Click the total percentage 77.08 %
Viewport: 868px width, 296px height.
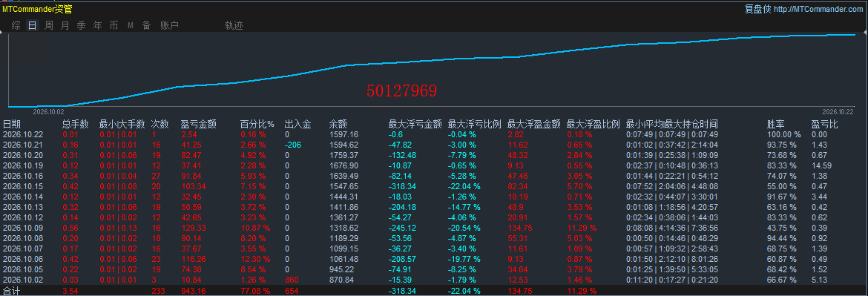(255, 291)
